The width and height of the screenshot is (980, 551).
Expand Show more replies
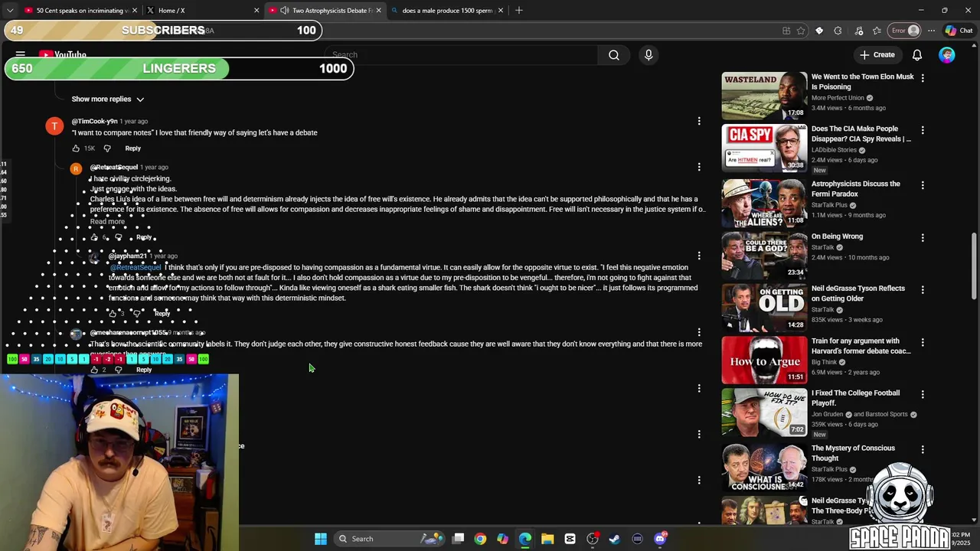click(108, 99)
